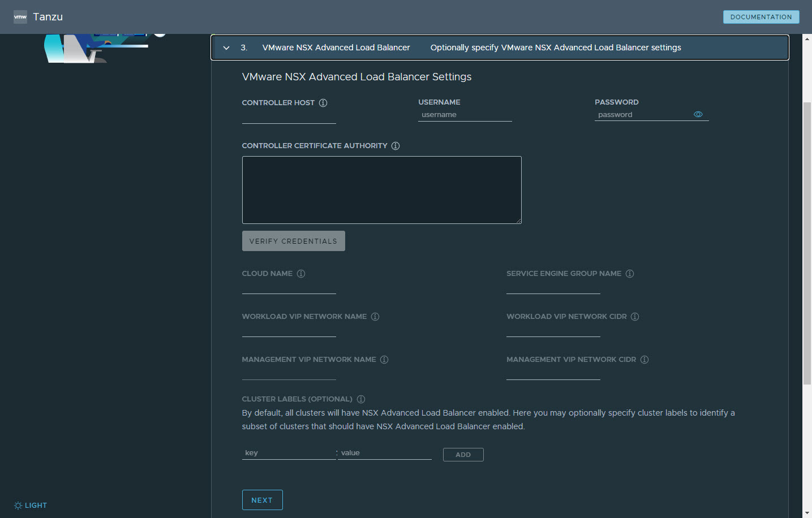812x518 pixels.
Task: Focus the Cloud Name field
Action: (x=289, y=287)
